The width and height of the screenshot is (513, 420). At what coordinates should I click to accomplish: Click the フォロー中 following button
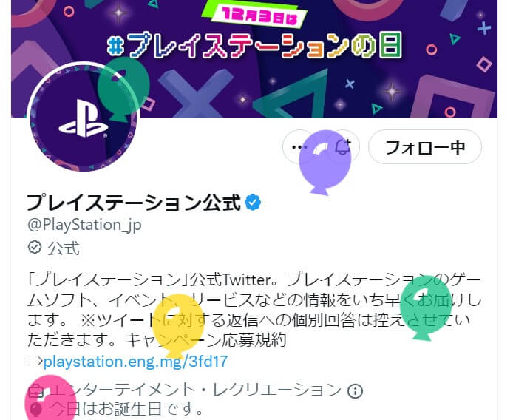pyautogui.click(x=425, y=147)
